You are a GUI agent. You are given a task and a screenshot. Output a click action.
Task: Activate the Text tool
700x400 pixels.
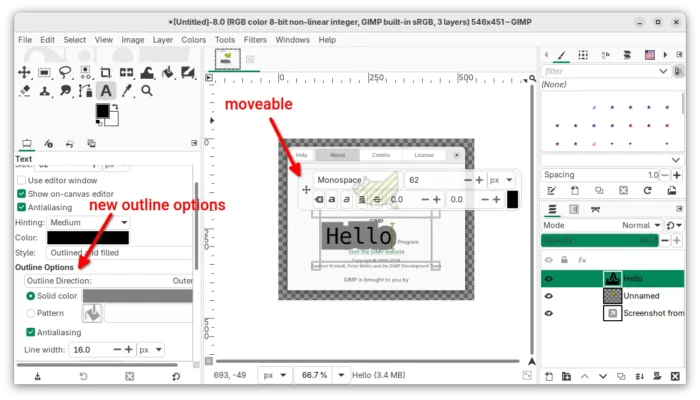click(106, 91)
